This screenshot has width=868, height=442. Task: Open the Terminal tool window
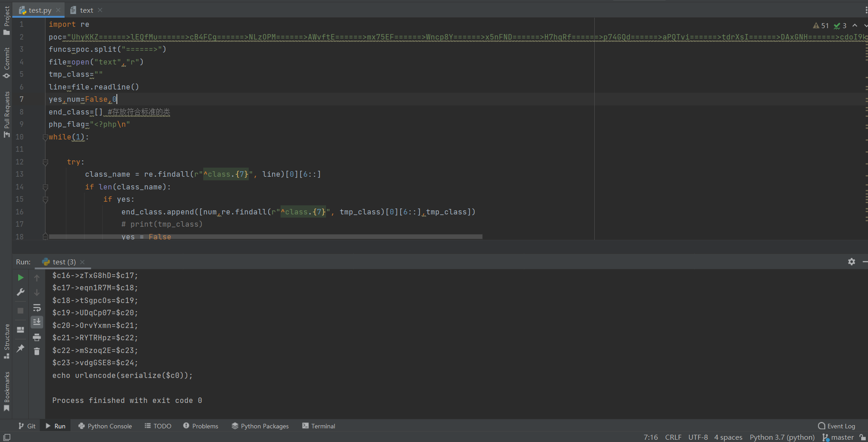point(319,426)
